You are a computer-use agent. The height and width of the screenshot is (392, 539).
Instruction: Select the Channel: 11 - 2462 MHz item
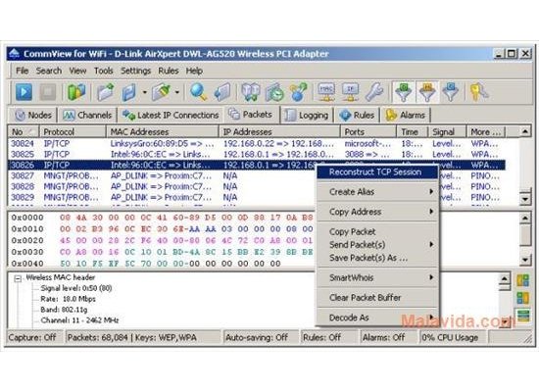coord(79,320)
